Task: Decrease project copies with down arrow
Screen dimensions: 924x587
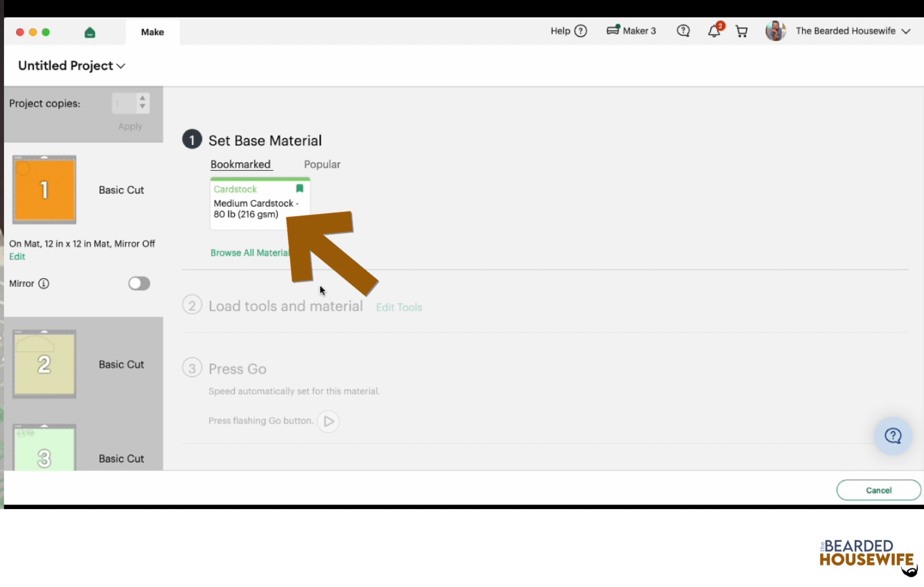Action: pos(143,107)
